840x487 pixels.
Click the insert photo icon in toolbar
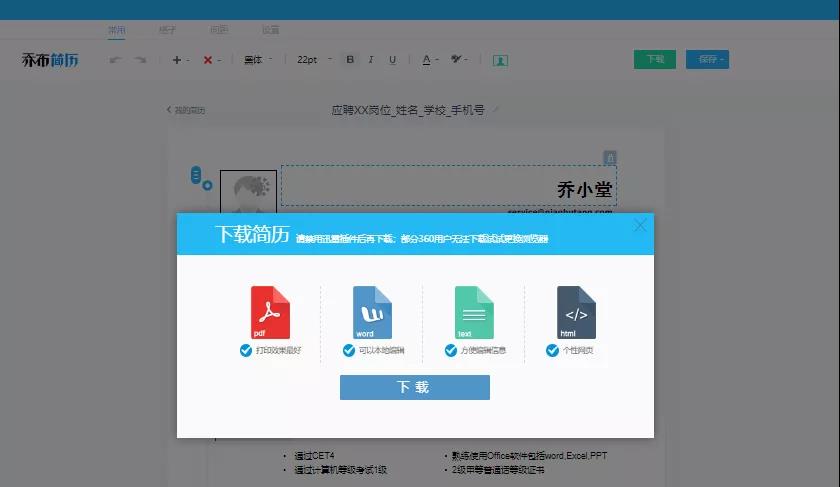(x=500, y=60)
